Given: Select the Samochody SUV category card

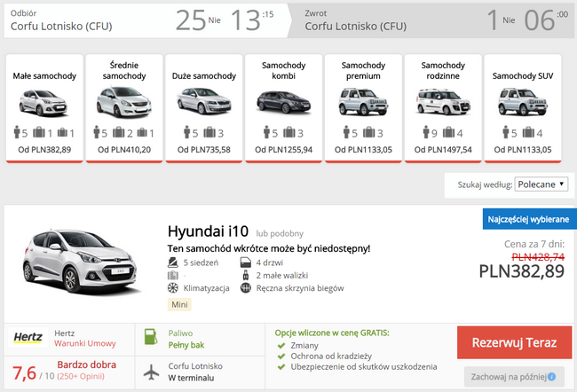Looking at the screenshot, I should (523, 108).
